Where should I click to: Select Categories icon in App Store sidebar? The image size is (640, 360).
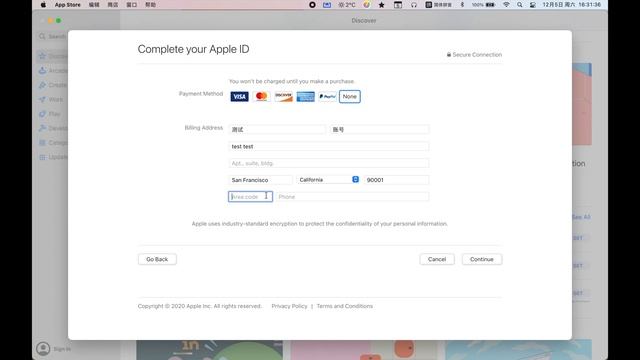42,142
